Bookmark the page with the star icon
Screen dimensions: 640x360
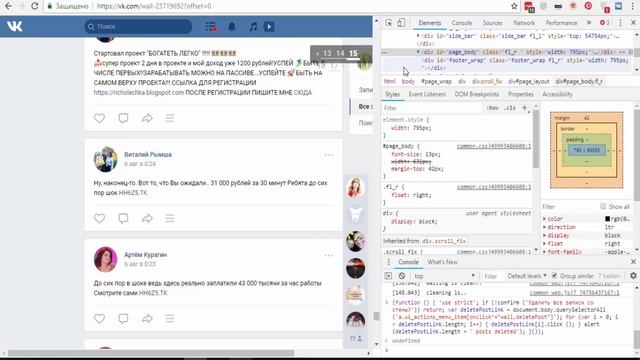coord(514,6)
